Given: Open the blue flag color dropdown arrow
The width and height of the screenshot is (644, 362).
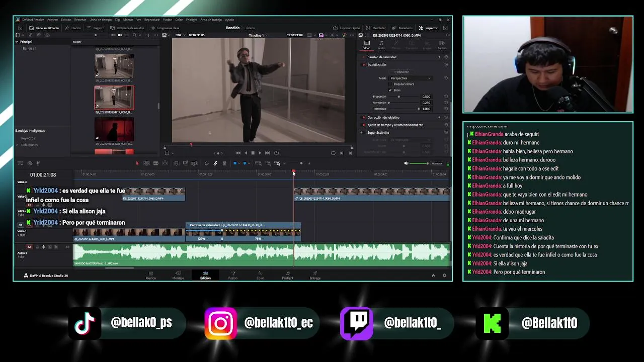Looking at the screenshot, I should 238,163.
